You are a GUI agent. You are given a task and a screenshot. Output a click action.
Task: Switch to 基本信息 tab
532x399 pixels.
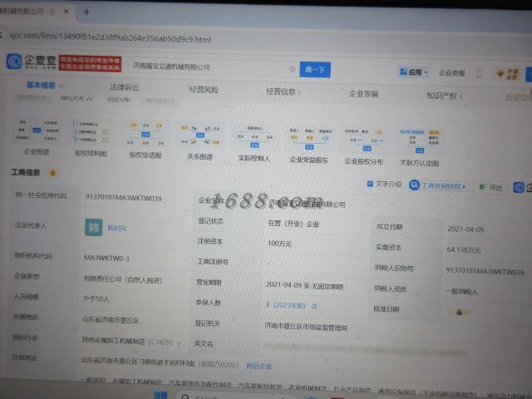[x=41, y=85]
